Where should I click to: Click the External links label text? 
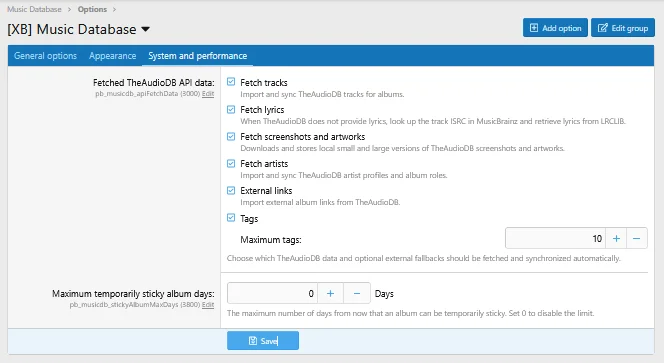(x=266, y=191)
